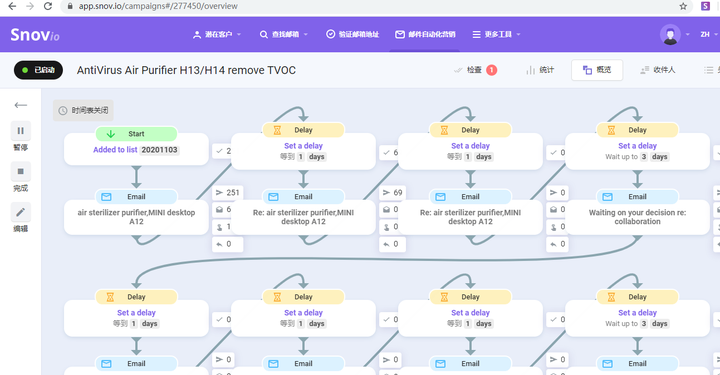Click envelope icon above Waiting on your decision

(x=608, y=197)
